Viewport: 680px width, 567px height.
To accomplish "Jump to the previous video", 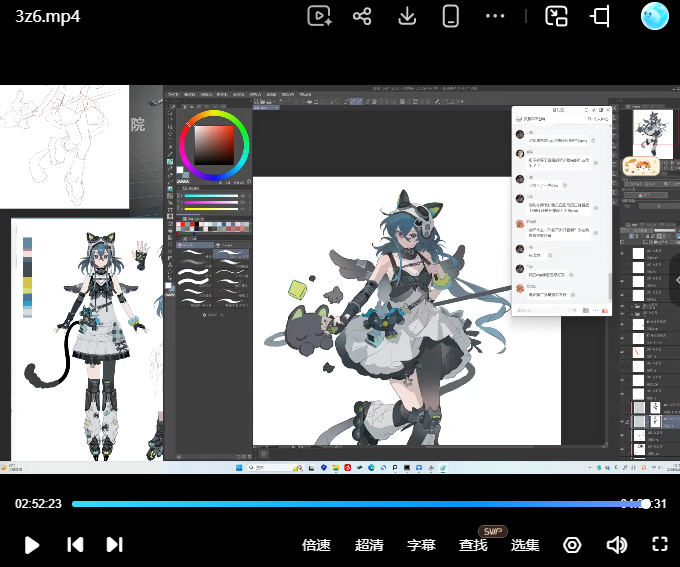I will click(x=75, y=545).
